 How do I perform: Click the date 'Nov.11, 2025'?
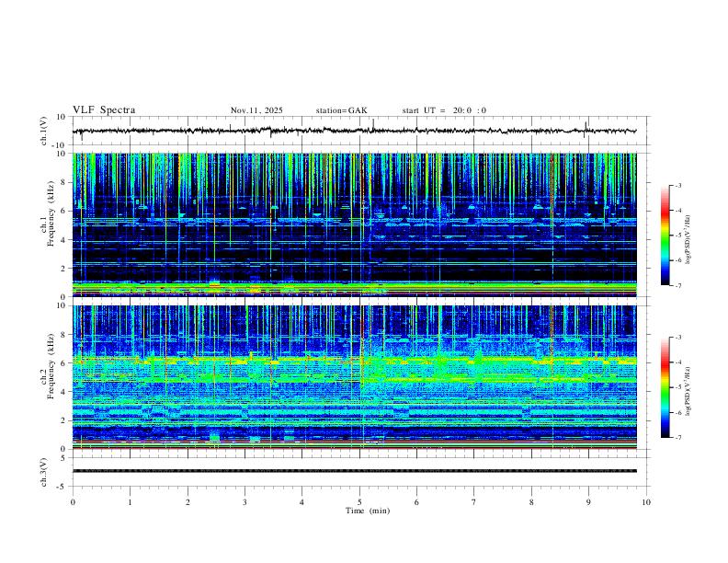tap(256, 110)
